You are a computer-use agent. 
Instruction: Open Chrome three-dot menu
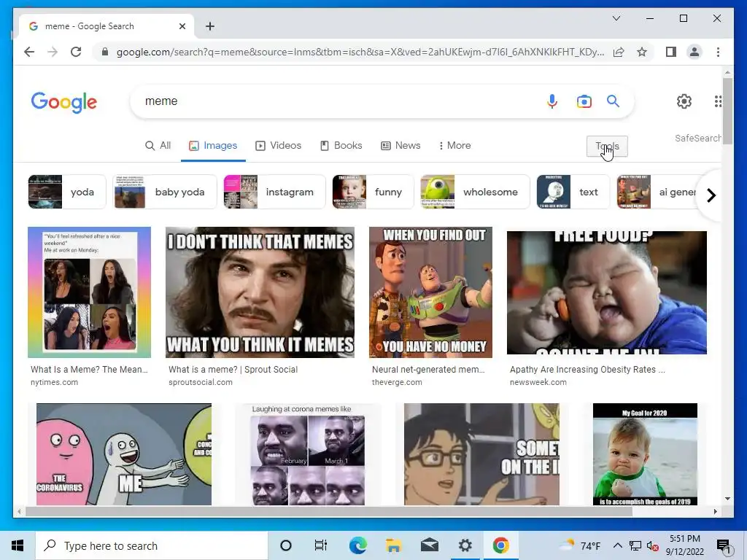[x=718, y=52]
